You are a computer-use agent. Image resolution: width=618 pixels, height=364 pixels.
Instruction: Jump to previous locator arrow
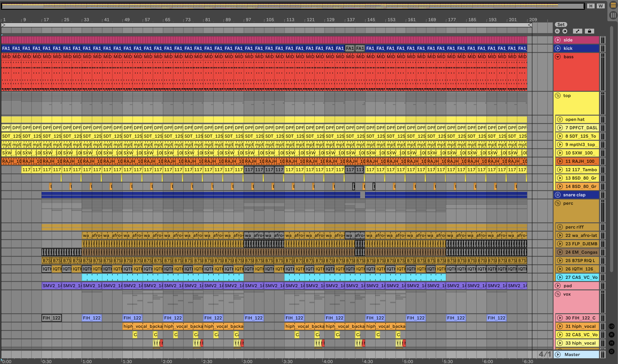(x=557, y=31)
